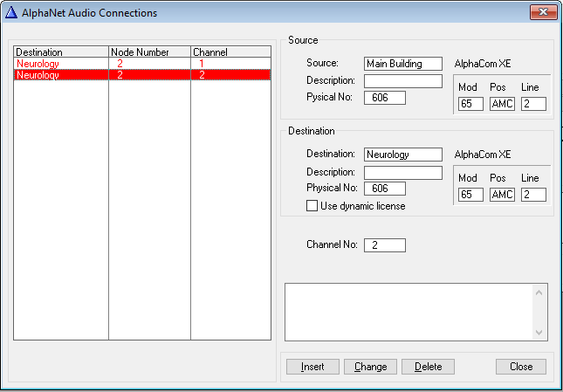Click the Source Line field showing 2
Screen dimensions: 563x392
(x=533, y=104)
